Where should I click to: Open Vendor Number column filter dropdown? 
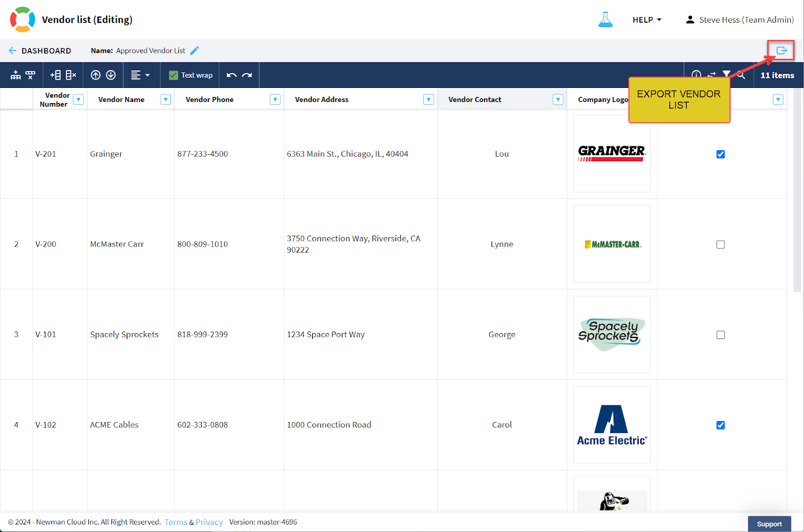point(78,99)
